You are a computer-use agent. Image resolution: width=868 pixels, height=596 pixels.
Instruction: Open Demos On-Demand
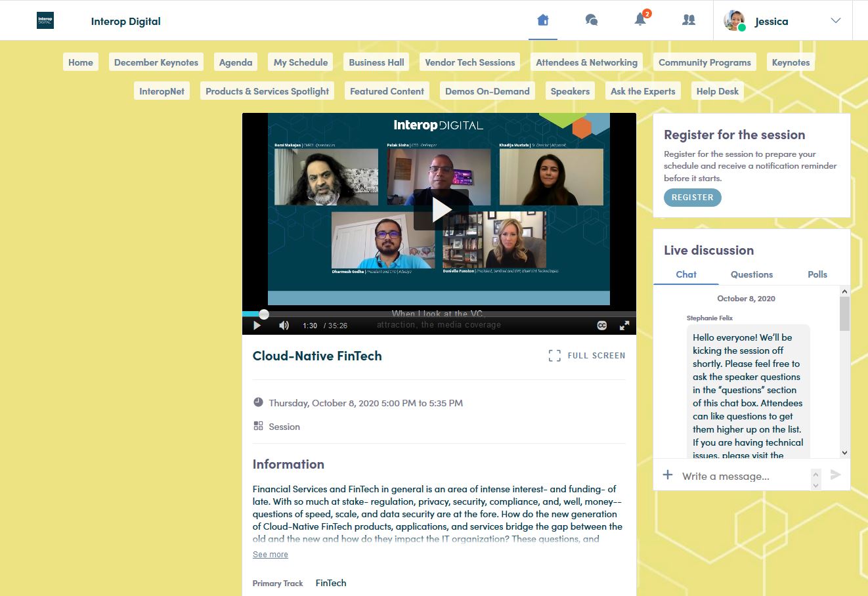pyautogui.click(x=487, y=91)
